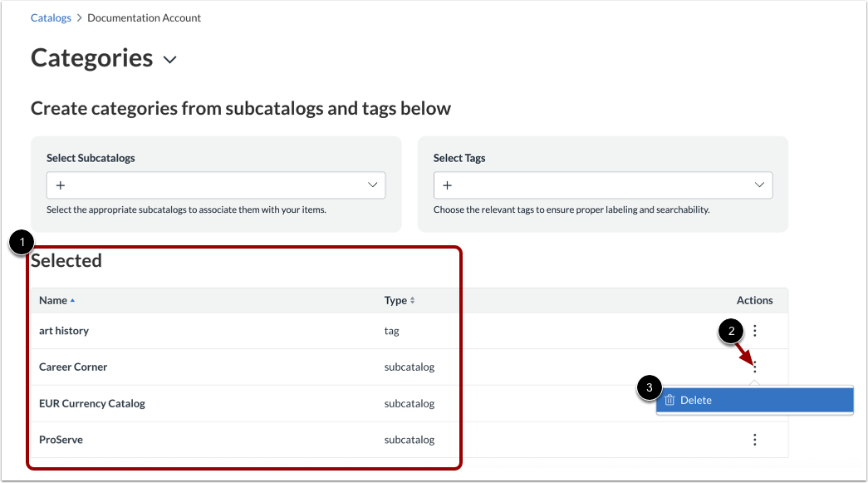Open the actions menu for ProServe
Image resolution: width=868 pixels, height=483 pixels.
[x=754, y=439]
